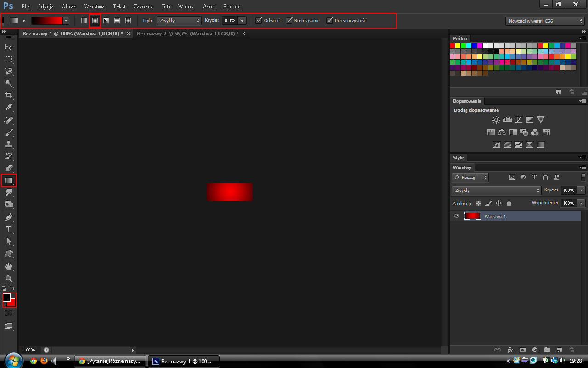Screen dimensions: 588x368
Task: Lock layer position in Zablokuj row
Action: [498, 203]
